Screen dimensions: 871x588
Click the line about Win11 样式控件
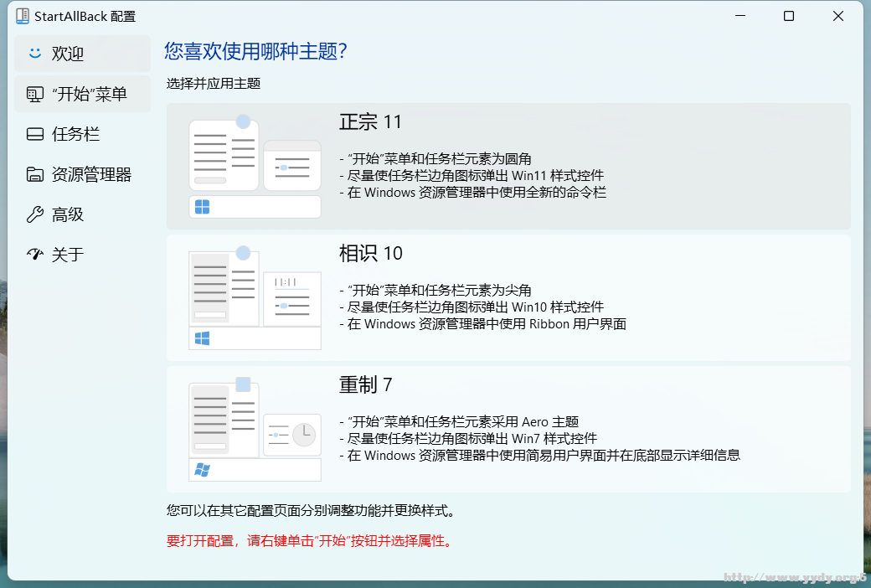472,176
